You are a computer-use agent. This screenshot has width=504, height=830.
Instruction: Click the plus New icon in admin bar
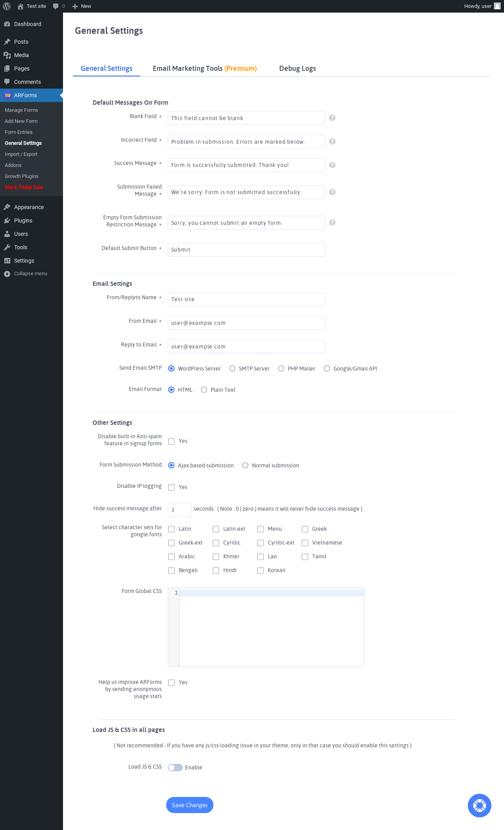coord(75,6)
